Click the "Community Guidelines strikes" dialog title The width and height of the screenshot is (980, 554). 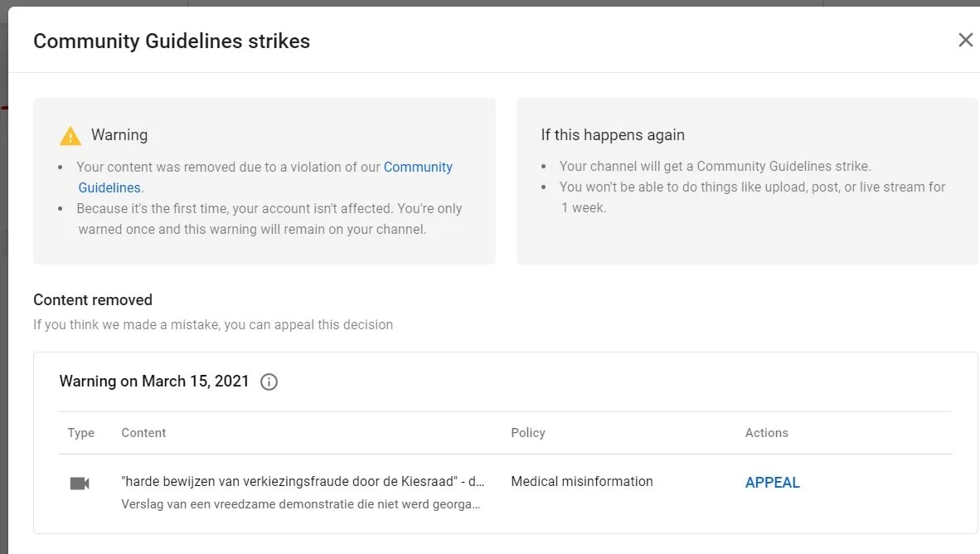[x=172, y=41]
